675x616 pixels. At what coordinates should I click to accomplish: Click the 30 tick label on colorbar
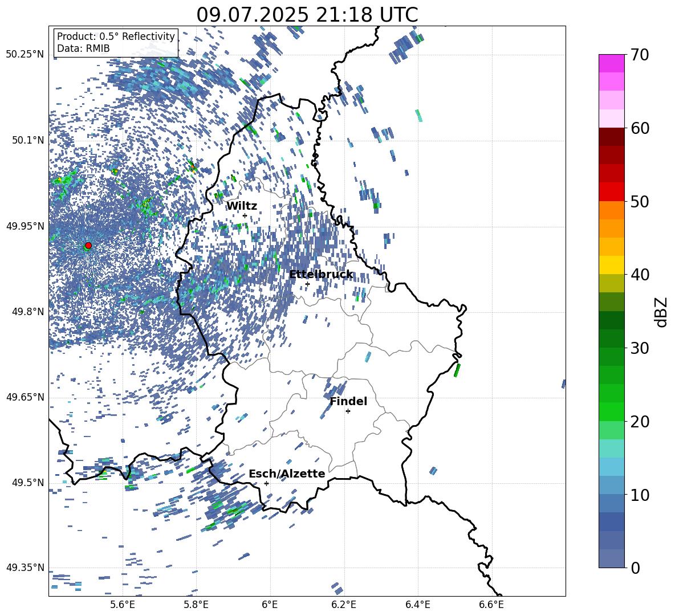(x=640, y=348)
